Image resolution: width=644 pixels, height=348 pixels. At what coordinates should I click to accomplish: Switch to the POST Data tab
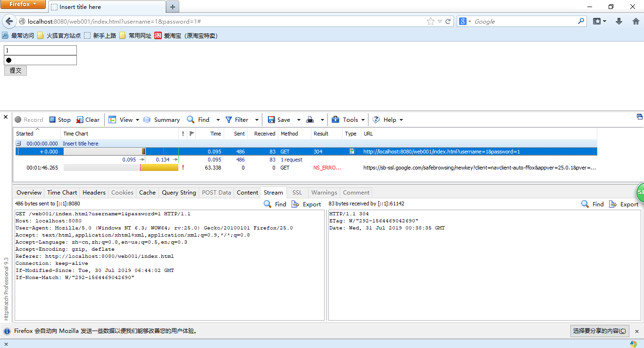(x=217, y=192)
